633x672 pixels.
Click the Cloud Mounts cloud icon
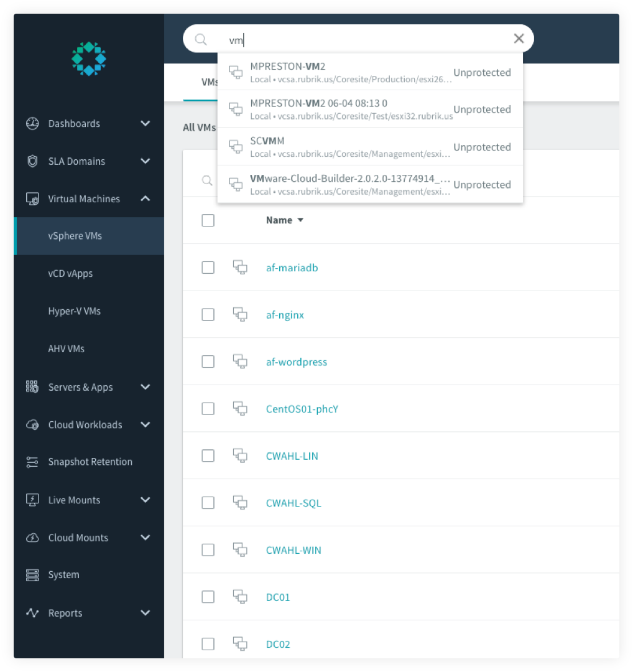(32, 538)
